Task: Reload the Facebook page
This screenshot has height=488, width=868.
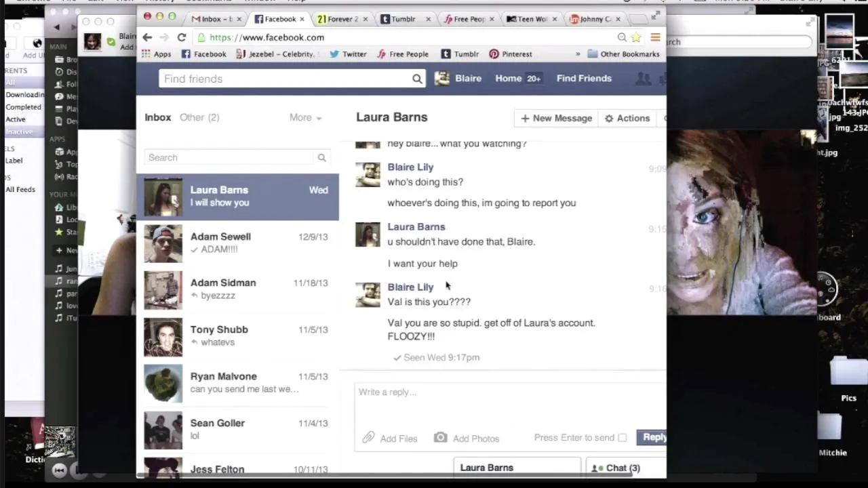Action: click(182, 37)
